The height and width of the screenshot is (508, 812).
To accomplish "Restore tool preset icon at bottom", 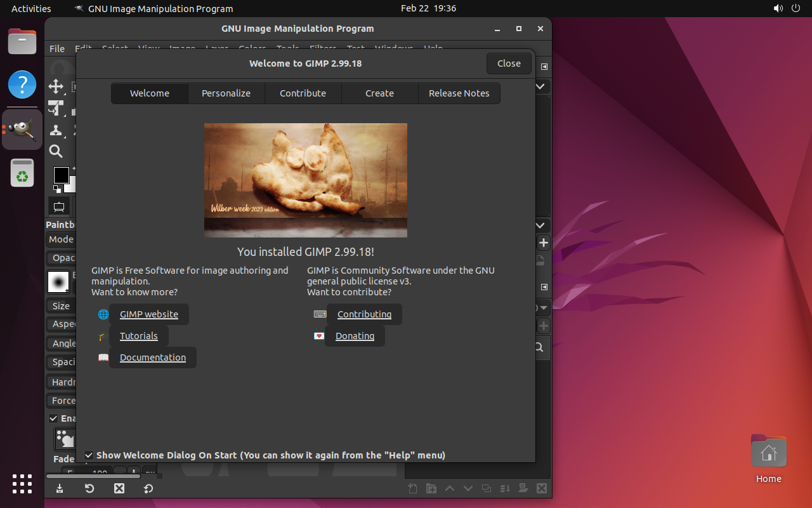I will click(89, 488).
